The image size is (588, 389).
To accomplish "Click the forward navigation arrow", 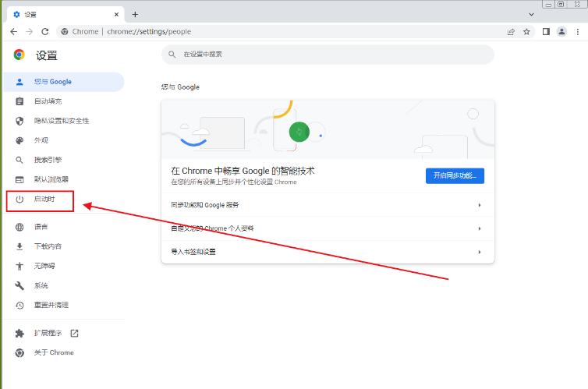I will click(30, 32).
